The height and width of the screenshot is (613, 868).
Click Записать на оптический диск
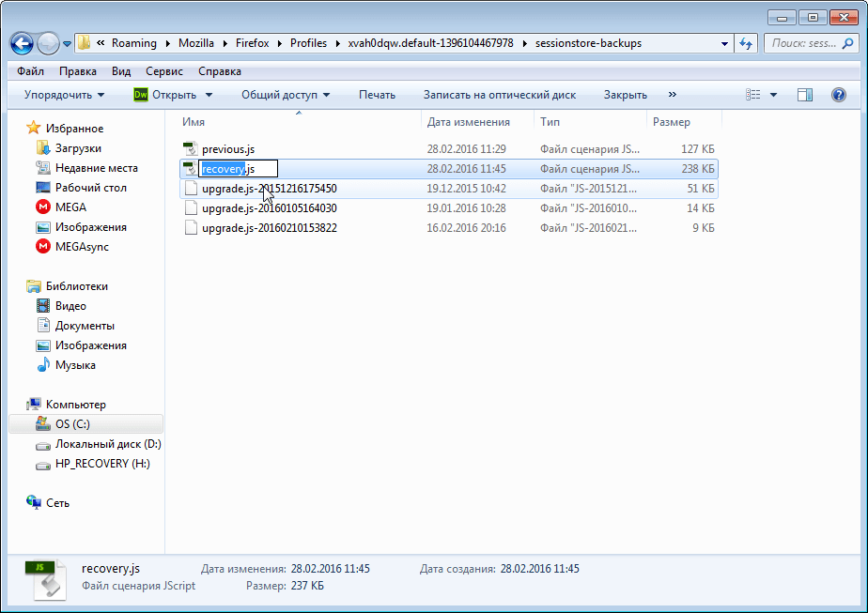tap(499, 95)
